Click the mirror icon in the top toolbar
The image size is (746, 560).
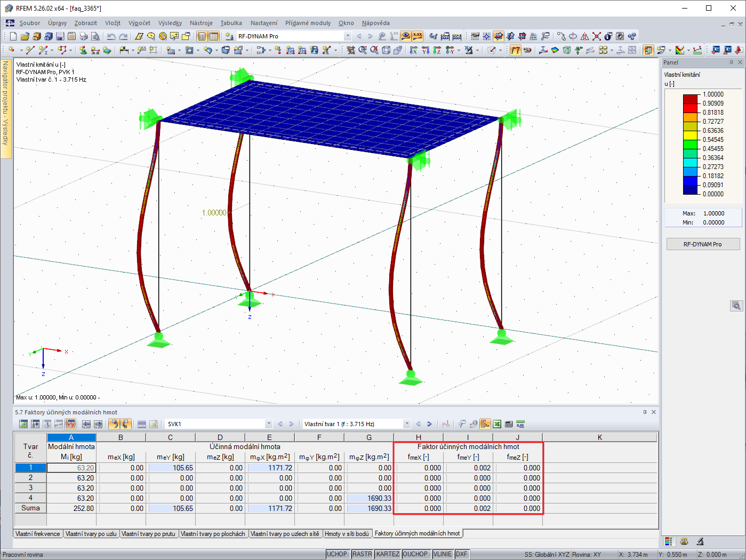point(585,36)
